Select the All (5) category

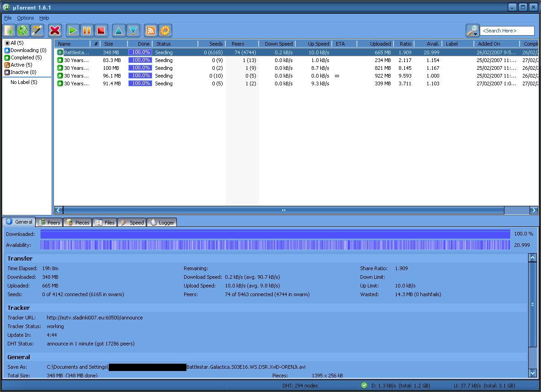click(x=14, y=43)
